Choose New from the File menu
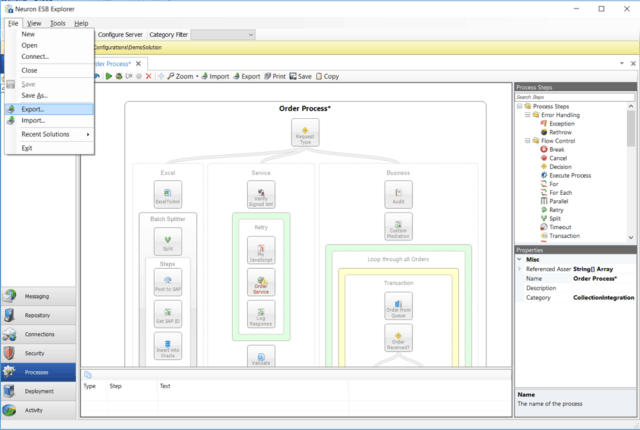The image size is (640, 430). click(x=50, y=34)
